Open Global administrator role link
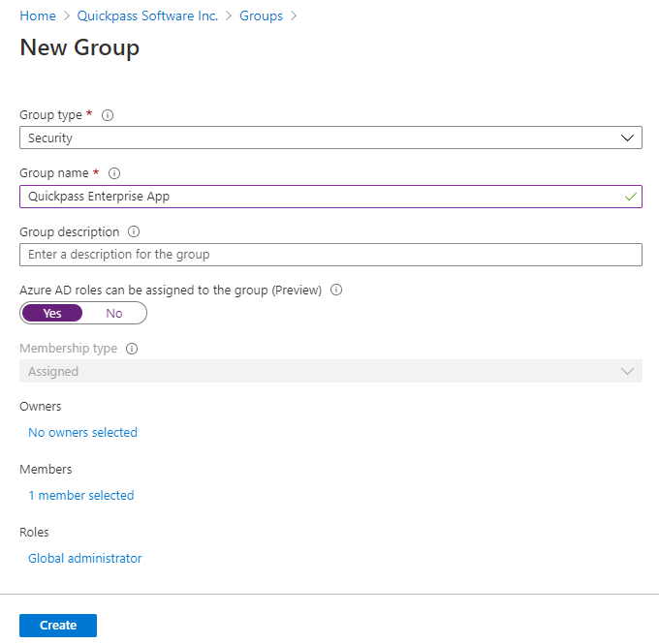Image resolution: width=659 pixels, height=644 pixels. [85, 559]
